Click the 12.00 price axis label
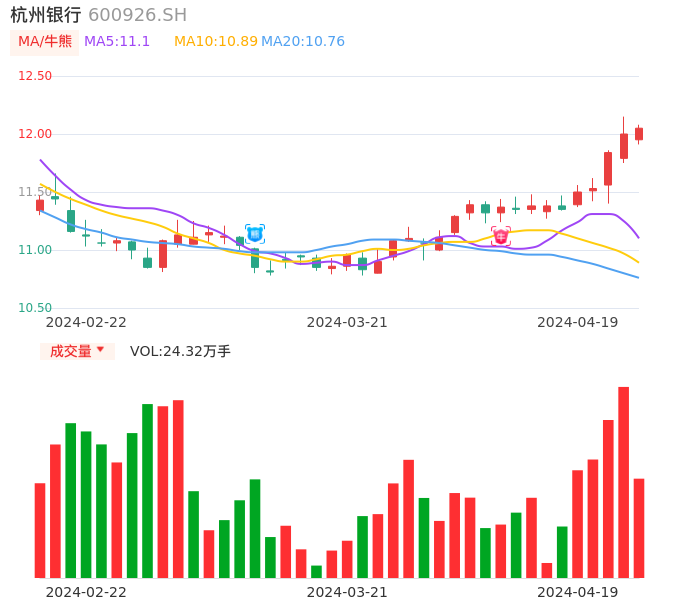 coord(35,134)
